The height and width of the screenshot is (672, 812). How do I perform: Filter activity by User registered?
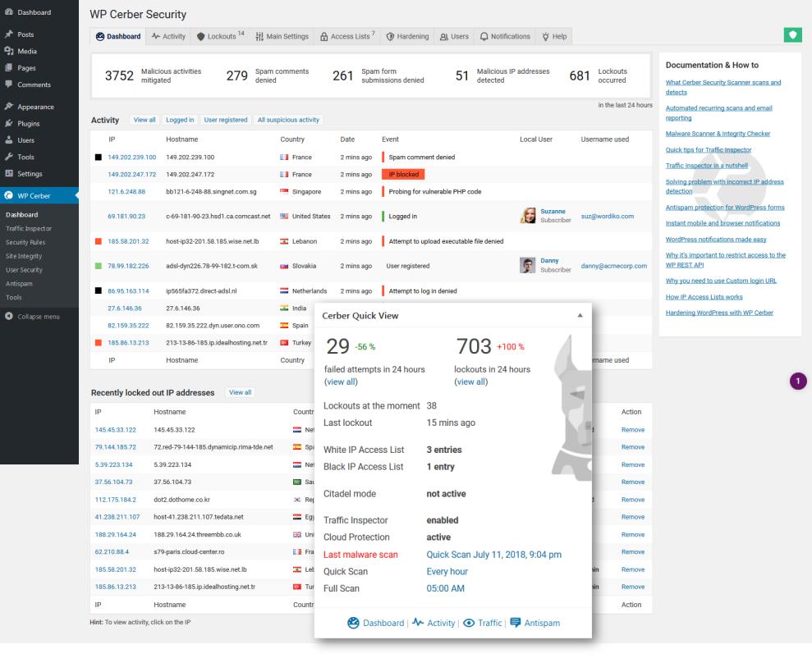(226, 120)
